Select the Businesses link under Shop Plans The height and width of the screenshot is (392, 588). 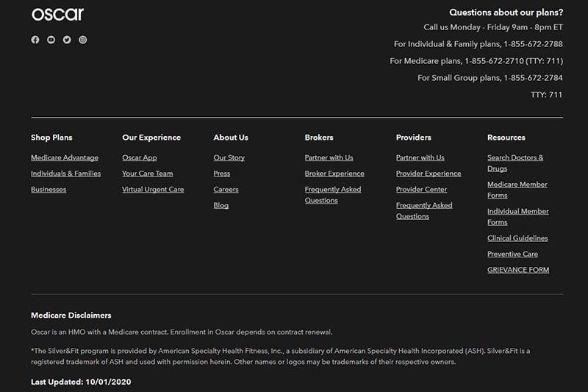pos(49,190)
